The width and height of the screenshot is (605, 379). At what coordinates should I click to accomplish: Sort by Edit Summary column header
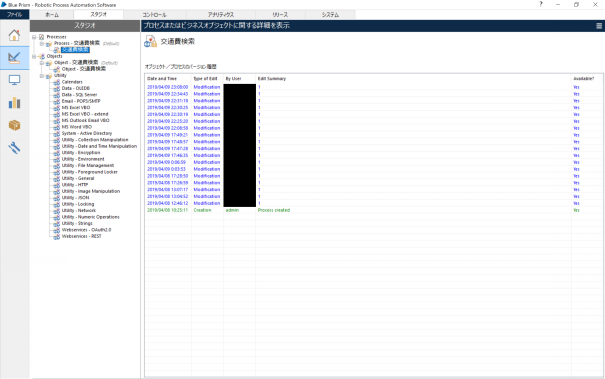(413, 79)
